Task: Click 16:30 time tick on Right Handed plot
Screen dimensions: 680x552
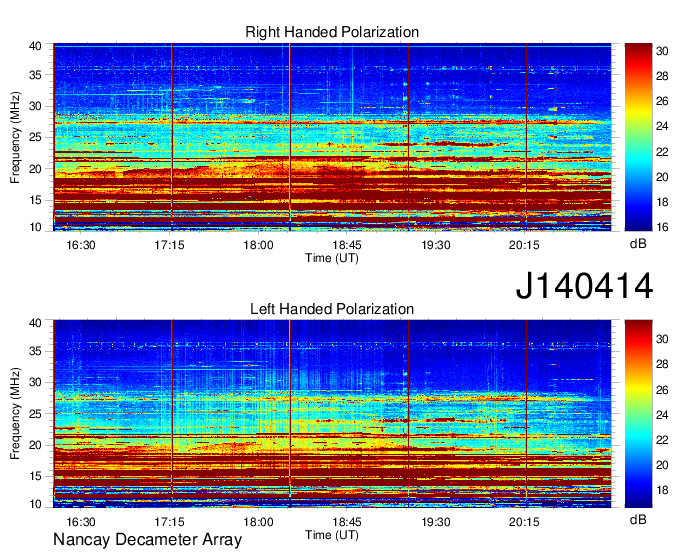Action: (x=81, y=245)
